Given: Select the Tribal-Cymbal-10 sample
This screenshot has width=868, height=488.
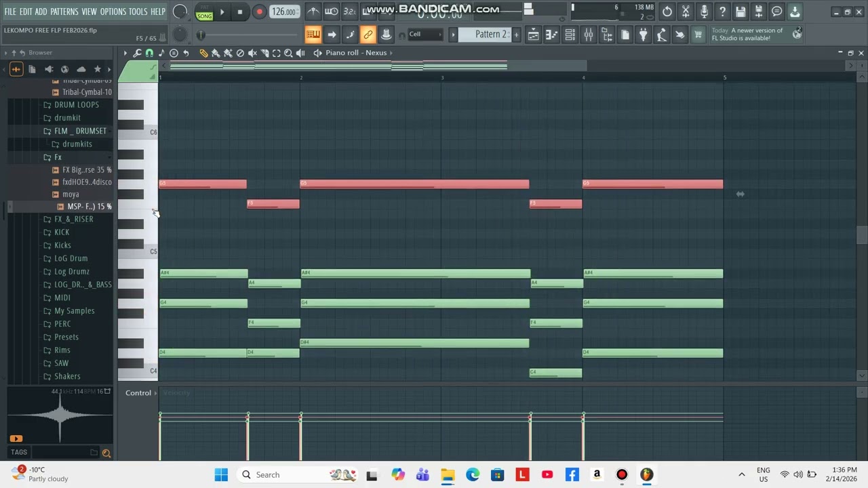Looking at the screenshot, I should (x=81, y=92).
